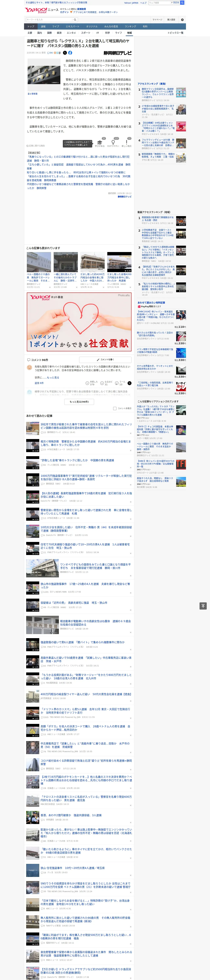Open トピックス一覧 link
This screenshot has width=210, height=980.
click(175, 33)
